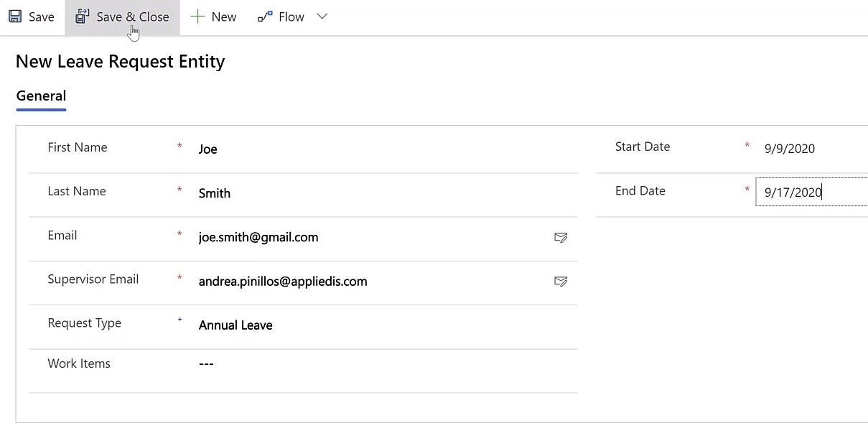The height and width of the screenshot is (436, 868).
Task: Click the End Date field 9/17/2020
Action: click(811, 192)
